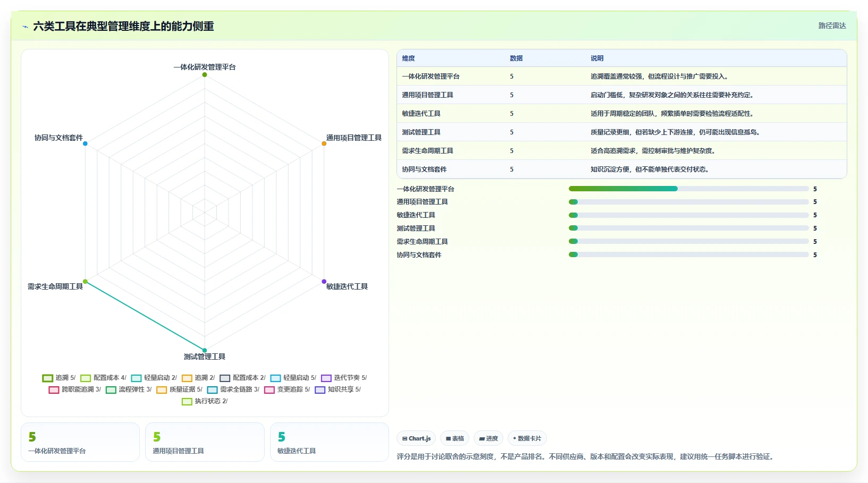
Task: Click the 数据 column header
Action: tap(516, 58)
